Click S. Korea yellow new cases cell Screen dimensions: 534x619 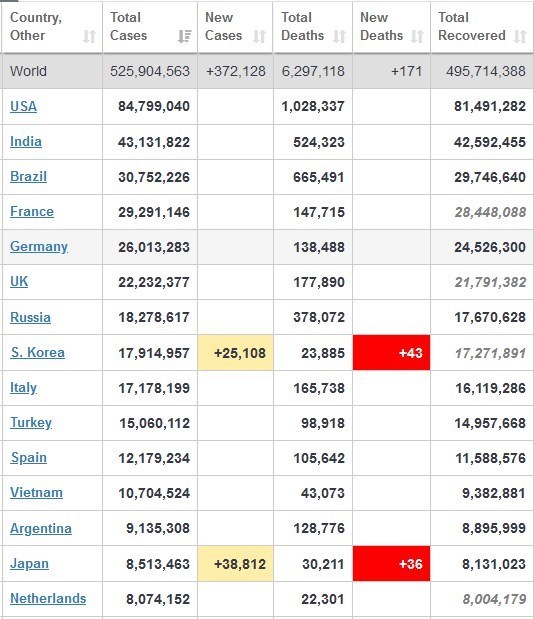(235, 353)
